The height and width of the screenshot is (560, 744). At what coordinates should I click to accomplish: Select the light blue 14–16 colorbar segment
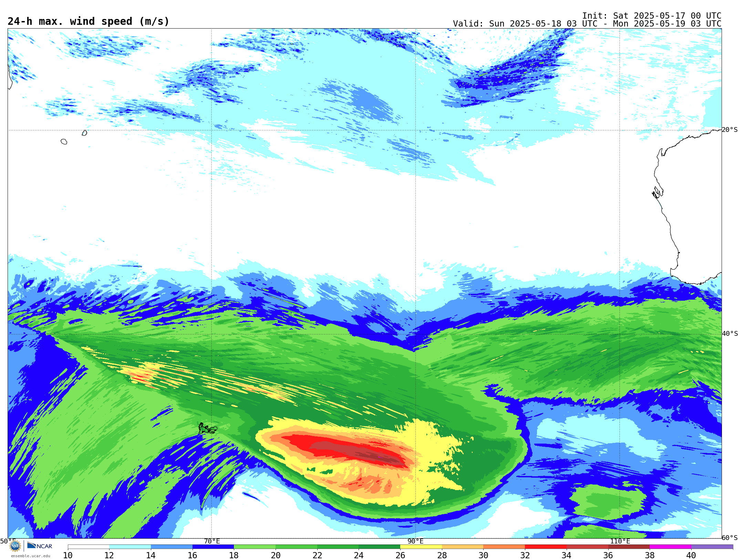[172, 547]
